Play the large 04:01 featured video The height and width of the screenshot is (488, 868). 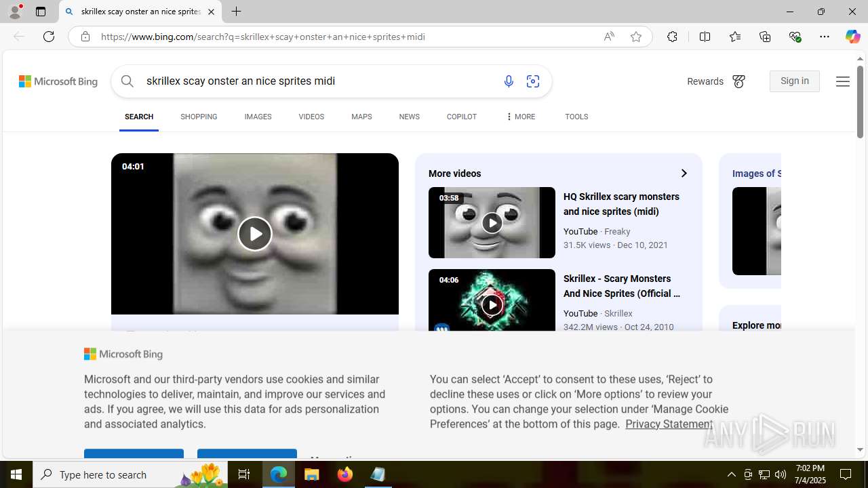tap(255, 234)
